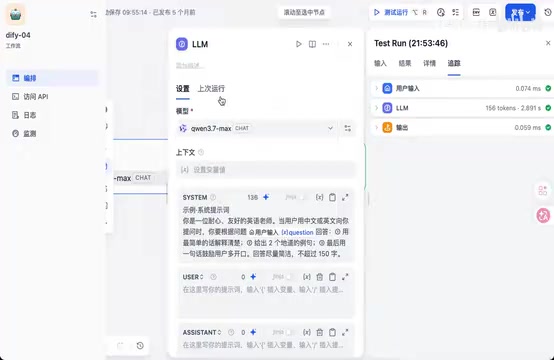Open the 监测 monitoring page

coord(52,134)
